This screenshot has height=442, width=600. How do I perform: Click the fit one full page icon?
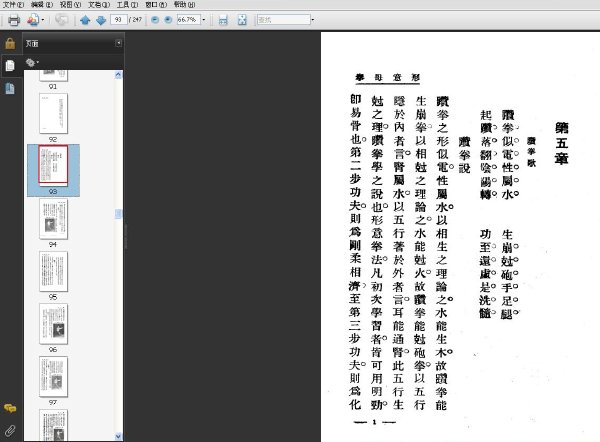242,20
